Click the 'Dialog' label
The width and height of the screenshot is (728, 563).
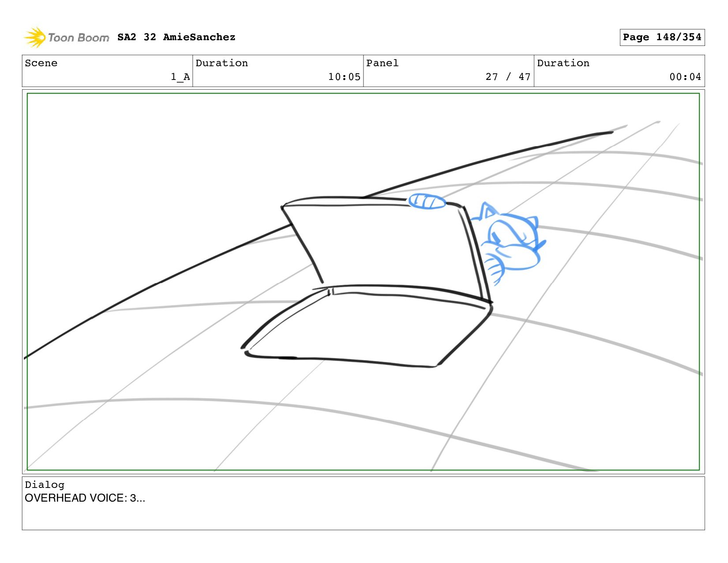pos(45,485)
